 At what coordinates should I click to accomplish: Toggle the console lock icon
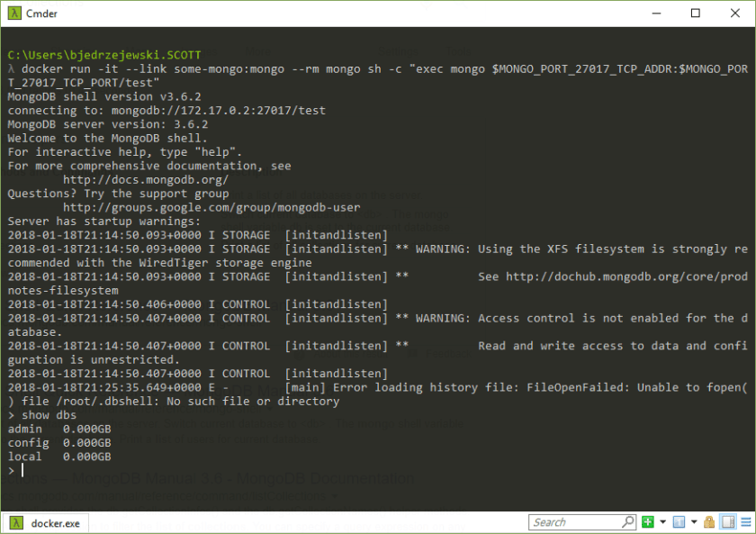708,522
